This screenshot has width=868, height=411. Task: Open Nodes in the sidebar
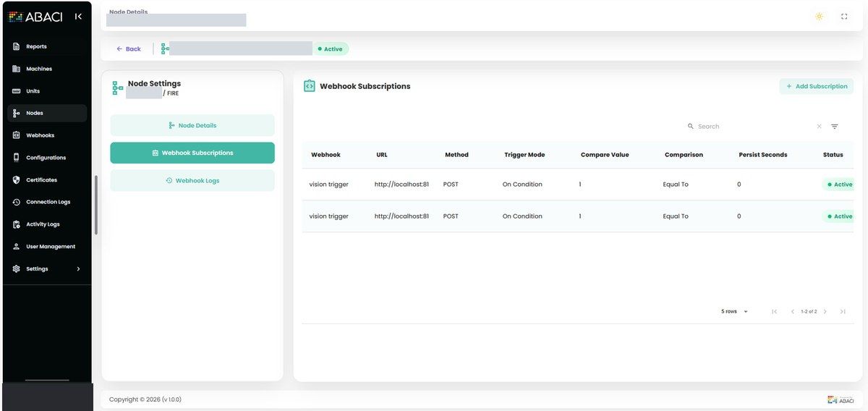[x=47, y=113]
